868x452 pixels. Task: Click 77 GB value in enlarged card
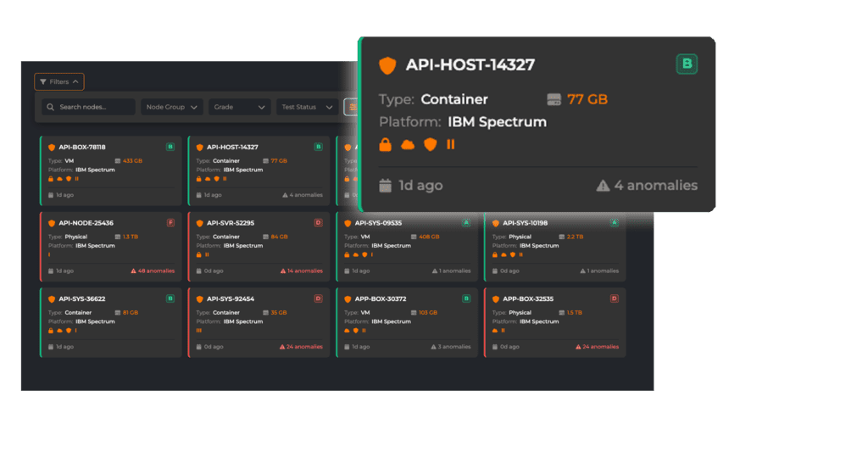point(587,100)
